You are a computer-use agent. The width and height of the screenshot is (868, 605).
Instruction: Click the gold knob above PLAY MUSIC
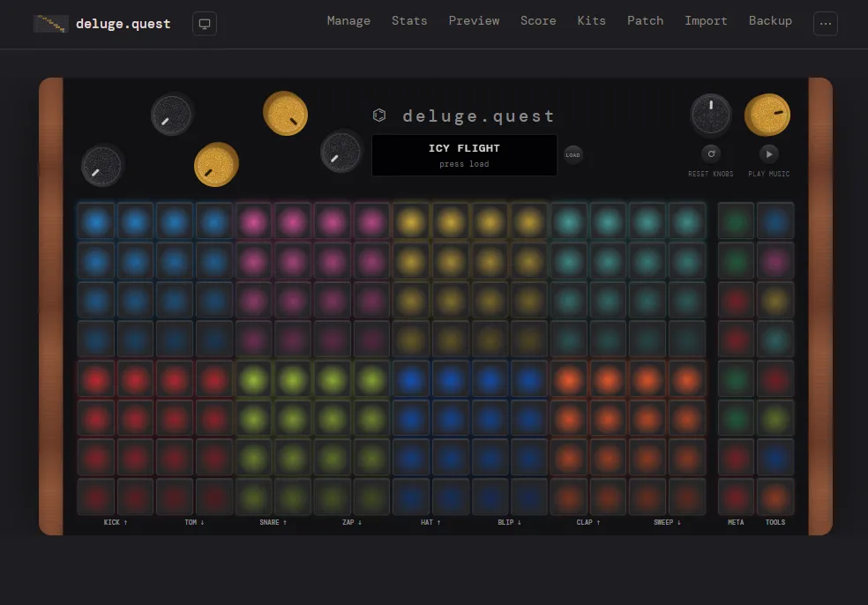point(767,115)
